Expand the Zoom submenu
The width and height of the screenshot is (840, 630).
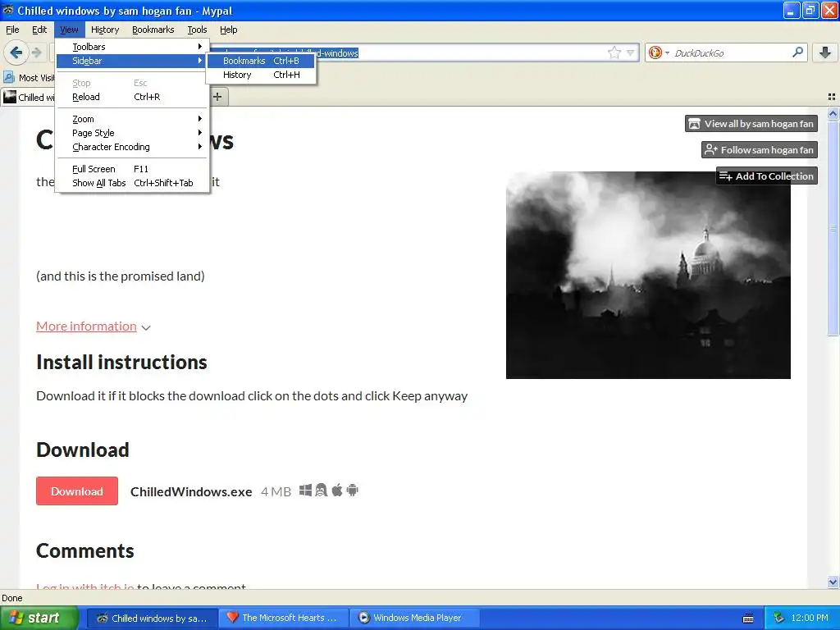132,119
